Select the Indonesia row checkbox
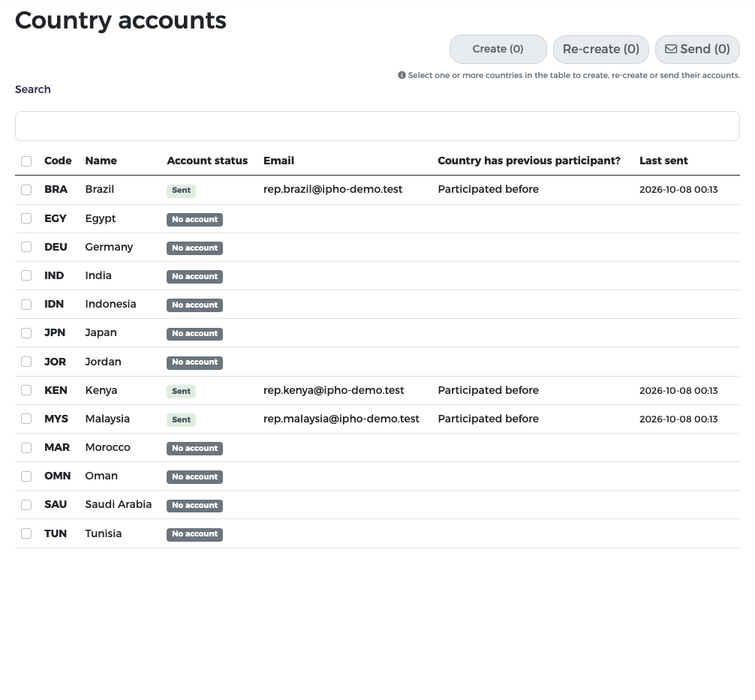755x700 pixels. [x=26, y=305]
